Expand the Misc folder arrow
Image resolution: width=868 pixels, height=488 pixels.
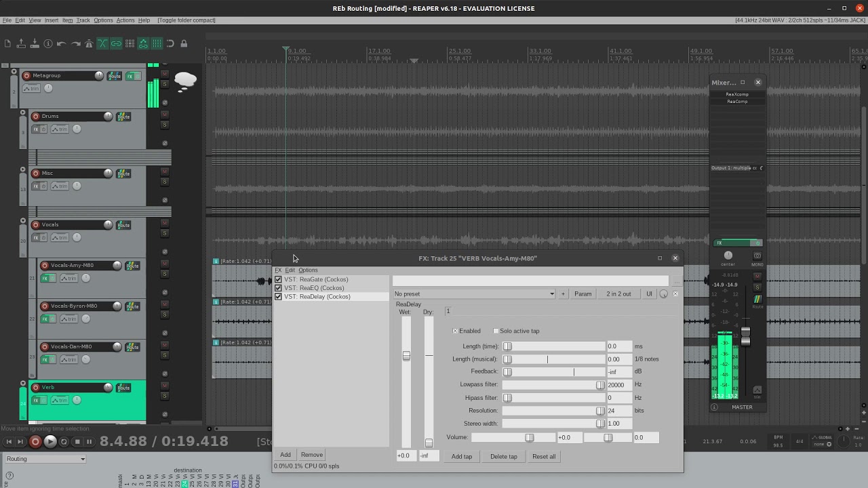pyautogui.click(x=22, y=169)
